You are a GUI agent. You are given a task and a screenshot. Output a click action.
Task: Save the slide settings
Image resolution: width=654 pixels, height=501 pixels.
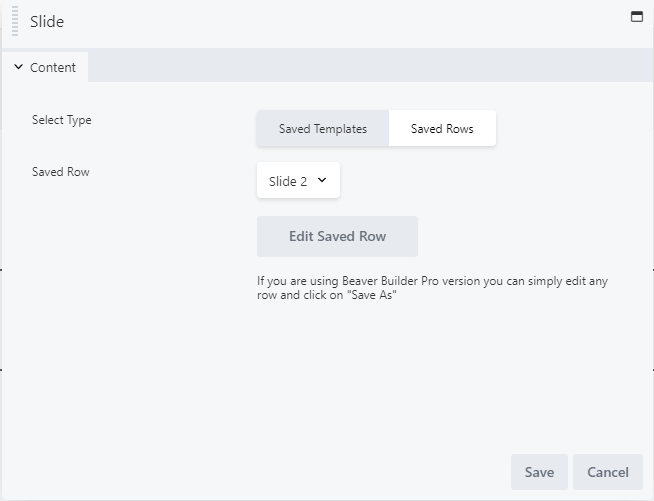[539, 472]
